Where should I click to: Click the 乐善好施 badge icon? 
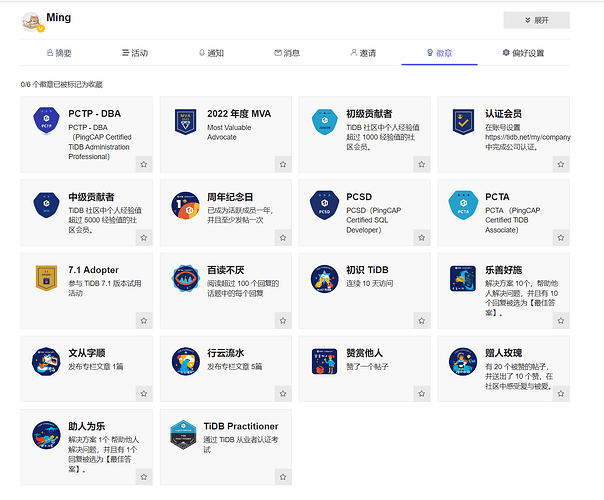[x=463, y=279]
